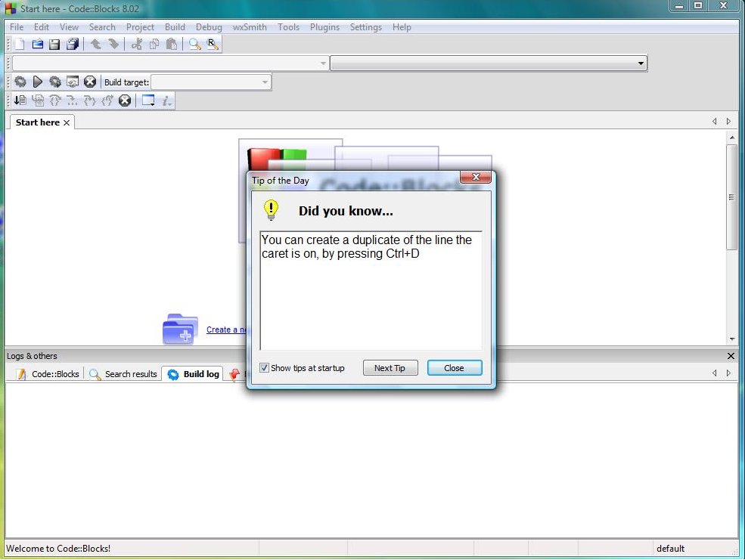Image resolution: width=745 pixels, height=560 pixels.
Task: Click the log tabs right navigation arrow
Action: click(x=728, y=373)
